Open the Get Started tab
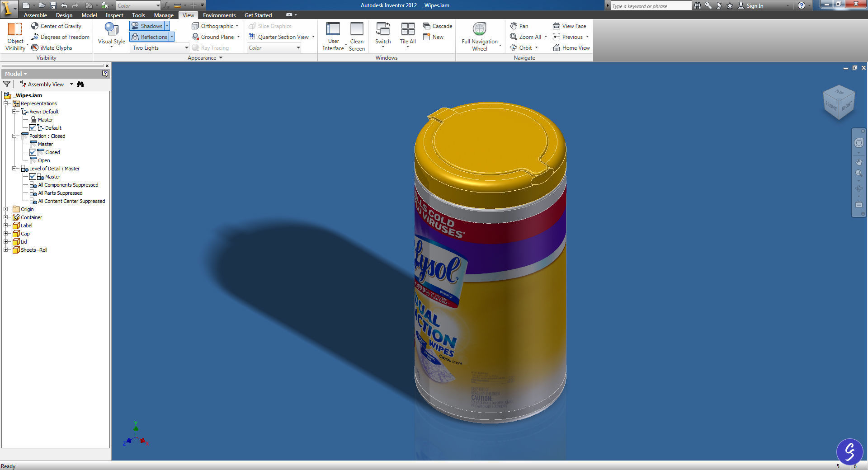Image resolution: width=868 pixels, height=470 pixels. click(x=258, y=15)
